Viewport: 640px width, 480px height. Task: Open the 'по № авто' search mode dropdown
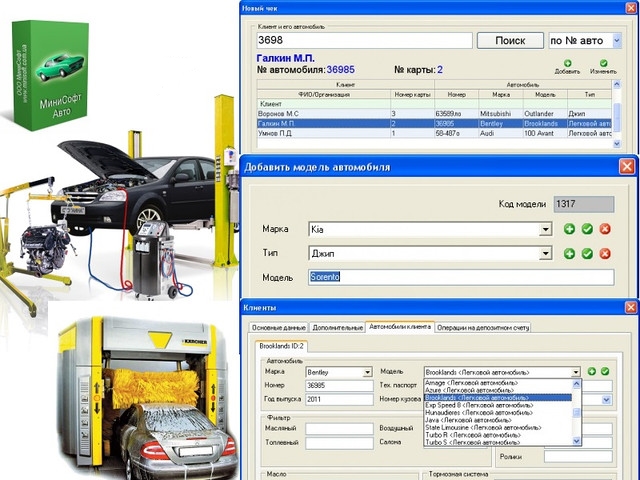click(617, 40)
